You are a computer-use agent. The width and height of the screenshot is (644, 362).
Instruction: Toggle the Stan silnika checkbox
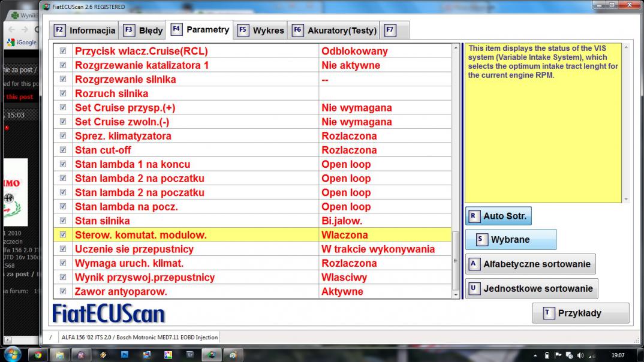63,221
